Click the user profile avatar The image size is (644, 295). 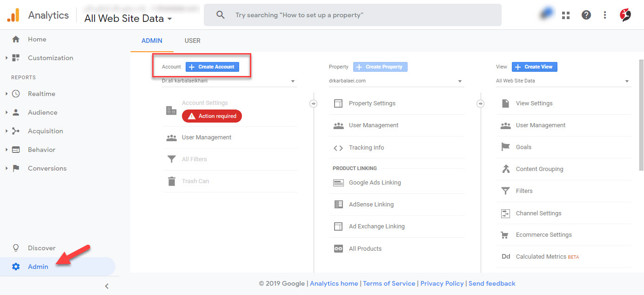click(625, 15)
